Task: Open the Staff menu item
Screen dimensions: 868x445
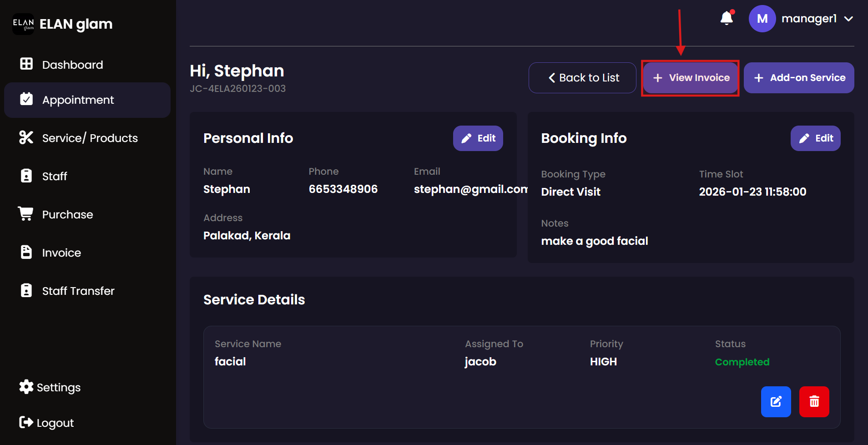Action: coord(55,177)
